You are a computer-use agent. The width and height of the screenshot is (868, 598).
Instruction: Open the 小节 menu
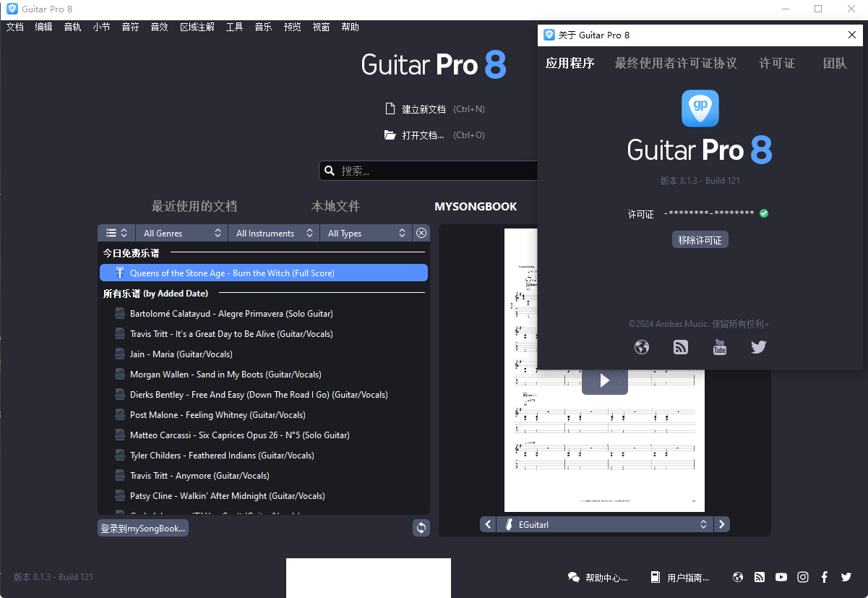(102, 27)
